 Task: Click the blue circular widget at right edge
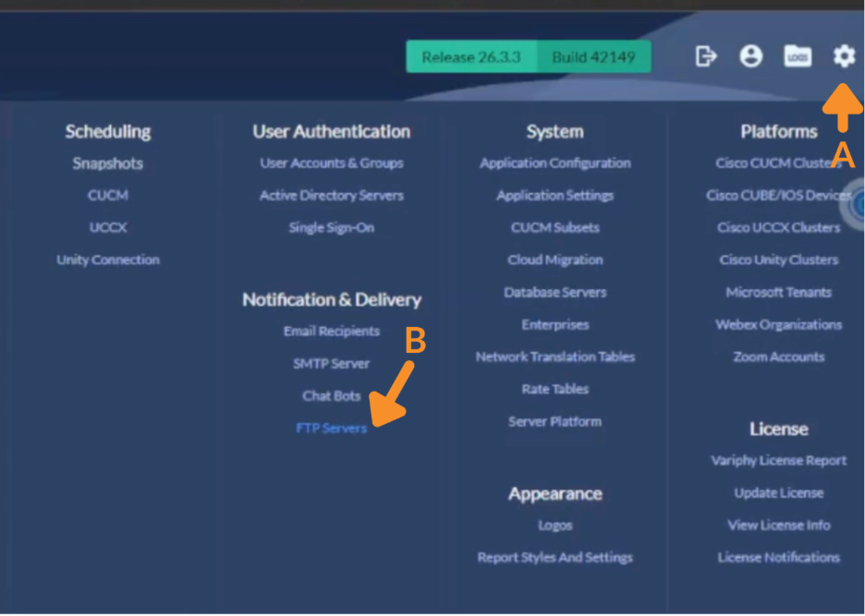[x=857, y=205]
